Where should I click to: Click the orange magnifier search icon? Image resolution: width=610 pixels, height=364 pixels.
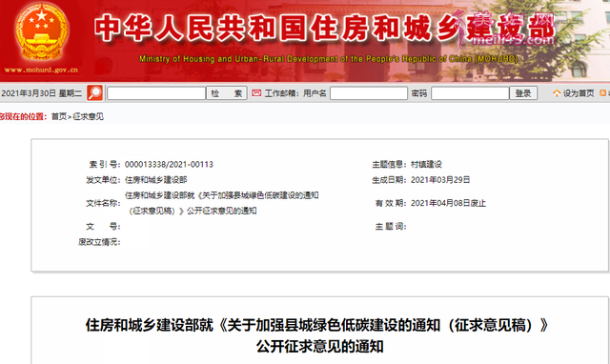94,93
